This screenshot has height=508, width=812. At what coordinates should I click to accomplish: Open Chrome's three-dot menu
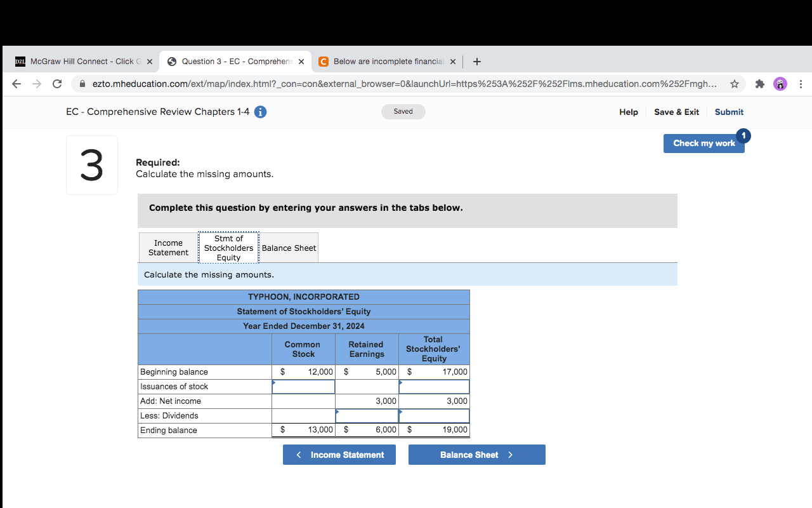click(801, 84)
